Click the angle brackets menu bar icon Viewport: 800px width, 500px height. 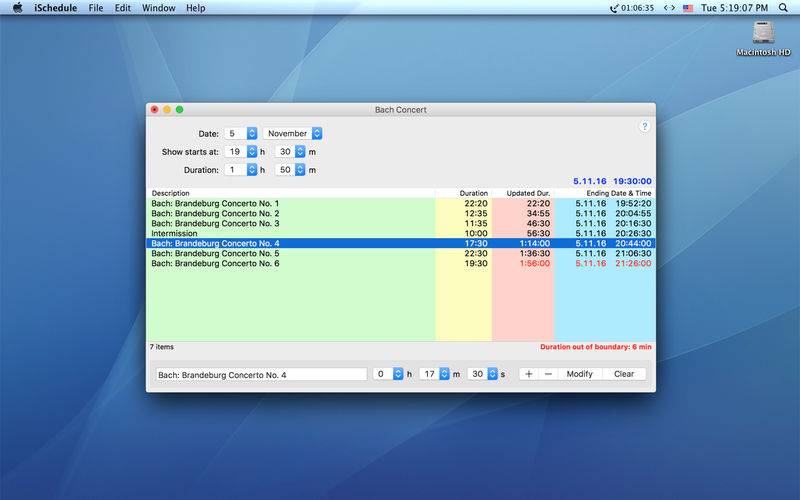(x=669, y=8)
